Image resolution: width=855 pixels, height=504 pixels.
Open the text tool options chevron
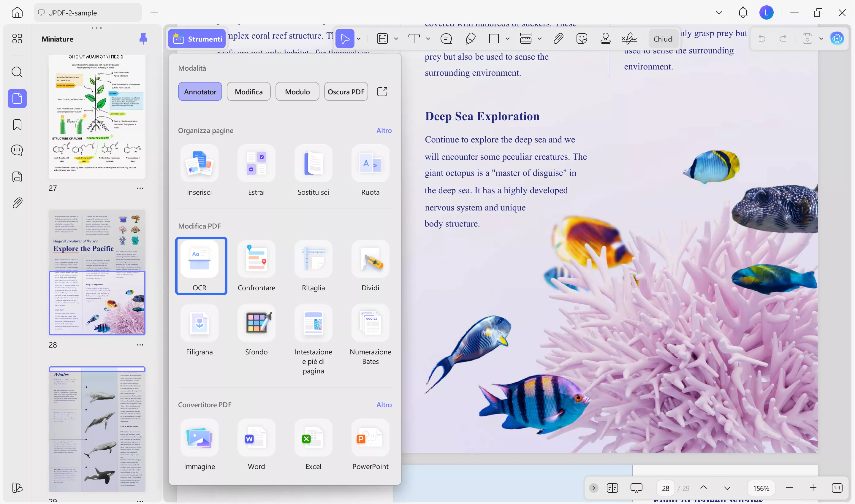point(428,38)
